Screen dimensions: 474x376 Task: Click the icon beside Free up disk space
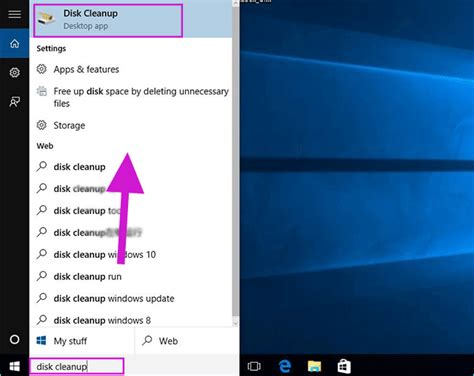click(41, 91)
